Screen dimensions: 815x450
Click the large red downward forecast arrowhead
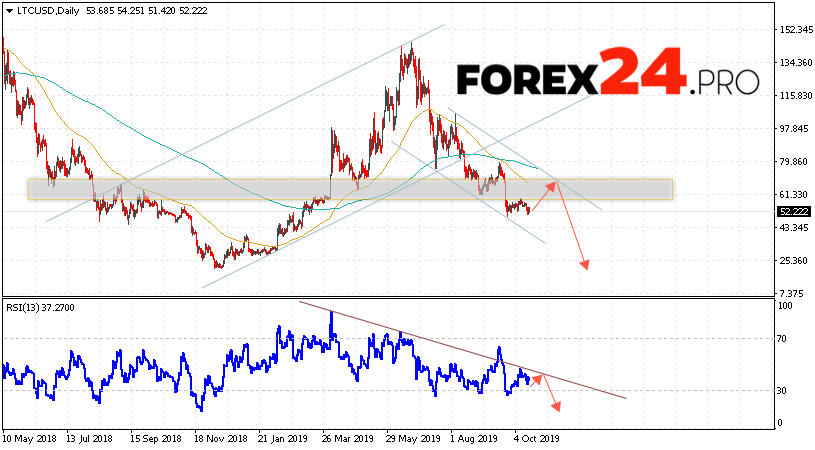coord(585,264)
